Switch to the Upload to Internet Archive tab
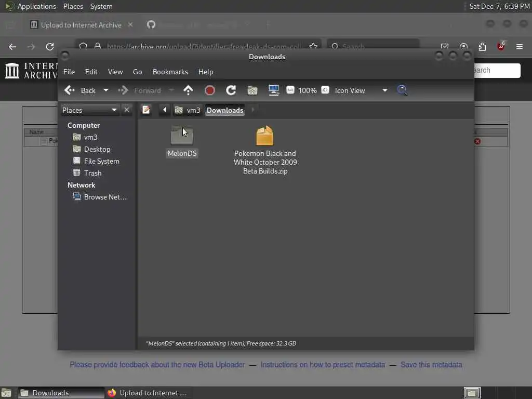Viewport: 532px width, 399px height. (x=81, y=25)
